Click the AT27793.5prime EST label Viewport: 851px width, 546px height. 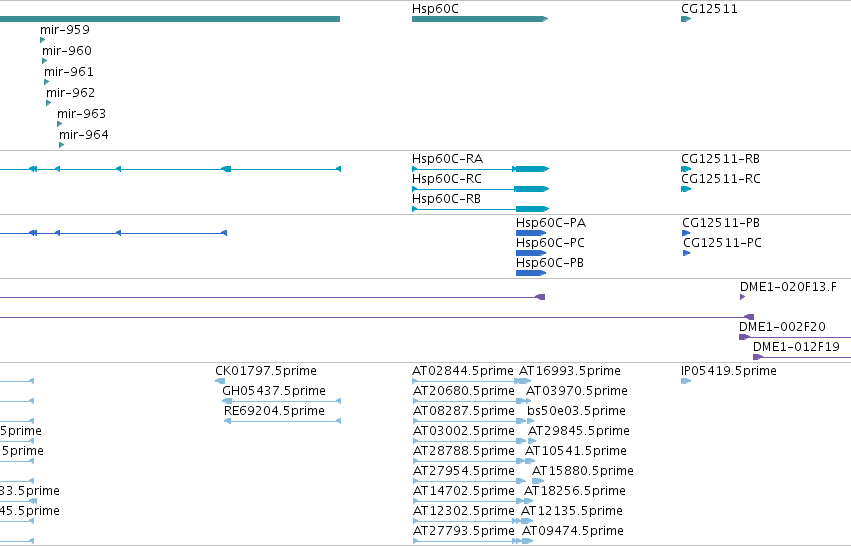(x=463, y=532)
